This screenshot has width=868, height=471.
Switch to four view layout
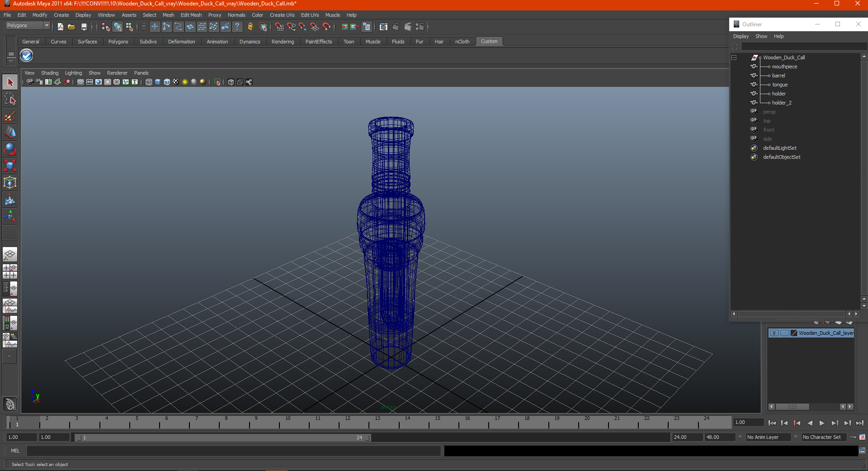(x=10, y=271)
